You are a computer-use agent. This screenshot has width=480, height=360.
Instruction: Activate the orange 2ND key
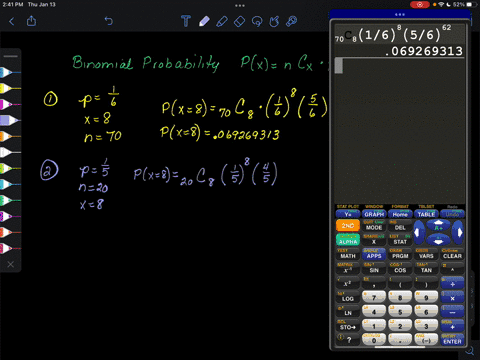[348, 226]
